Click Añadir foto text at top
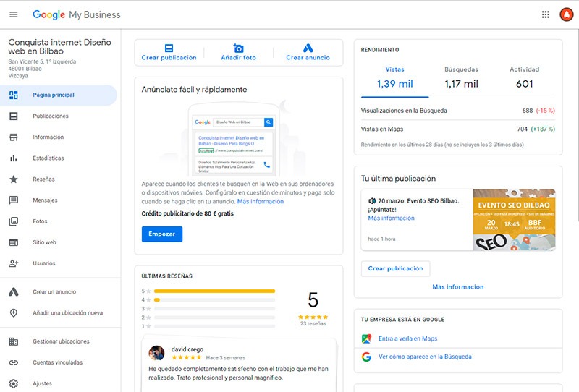 tap(238, 58)
